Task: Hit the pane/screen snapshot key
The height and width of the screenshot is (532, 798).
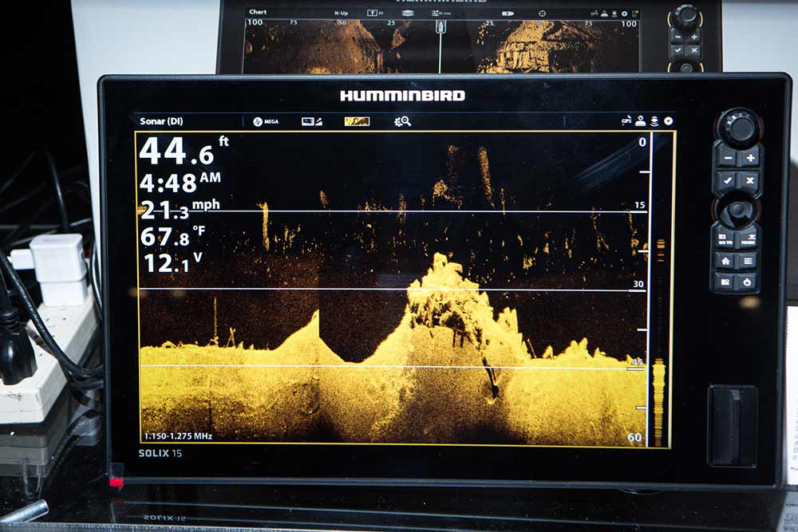Action: tap(725, 282)
